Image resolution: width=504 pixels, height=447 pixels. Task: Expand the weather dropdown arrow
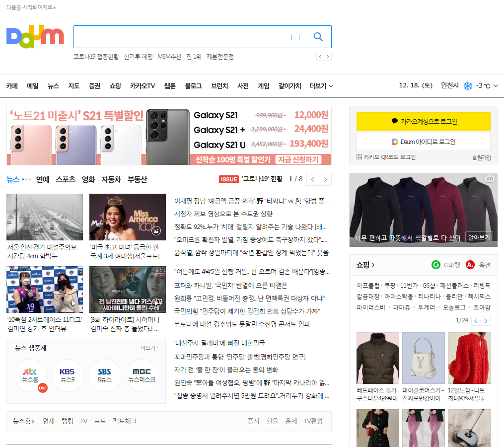(496, 86)
